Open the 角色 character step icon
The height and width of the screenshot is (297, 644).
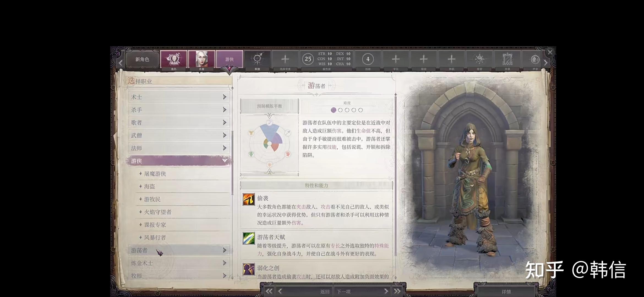tap(174, 59)
